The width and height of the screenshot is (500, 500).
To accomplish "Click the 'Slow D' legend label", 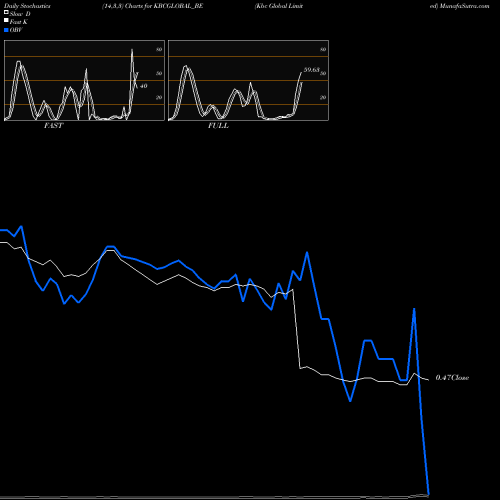I will tap(20, 14).
